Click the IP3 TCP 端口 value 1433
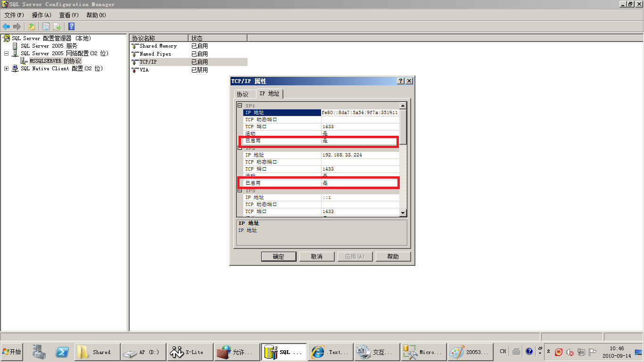Viewport: 644px width, 362px height. click(360, 212)
